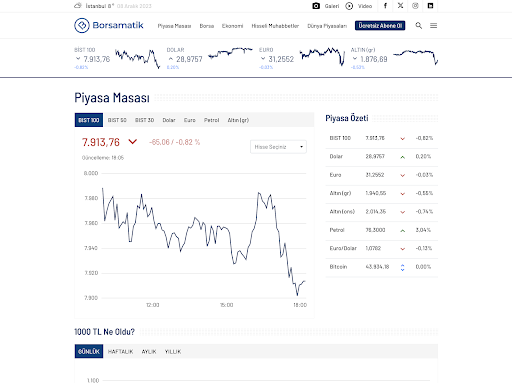Open Dünya Piyasaları menu item
This screenshot has width=512, height=383.
click(x=327, y=26)
